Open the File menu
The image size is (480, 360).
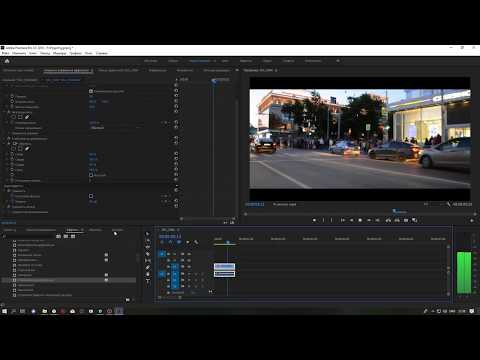click(x=6, y=53)
